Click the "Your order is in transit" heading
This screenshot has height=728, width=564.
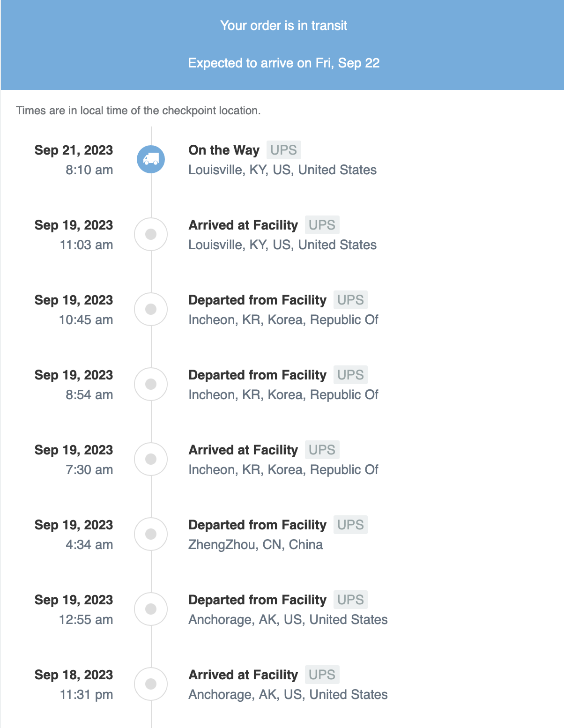click(283, 25)
